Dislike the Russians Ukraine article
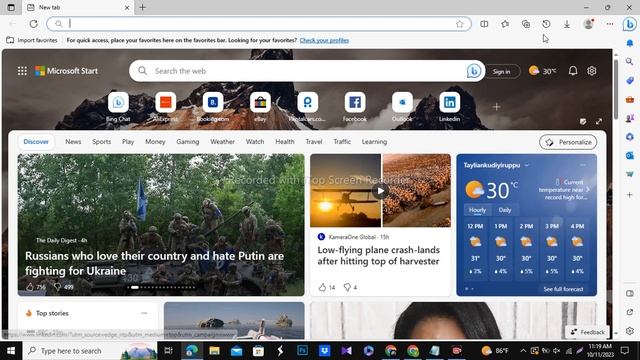 click(58, 287)
